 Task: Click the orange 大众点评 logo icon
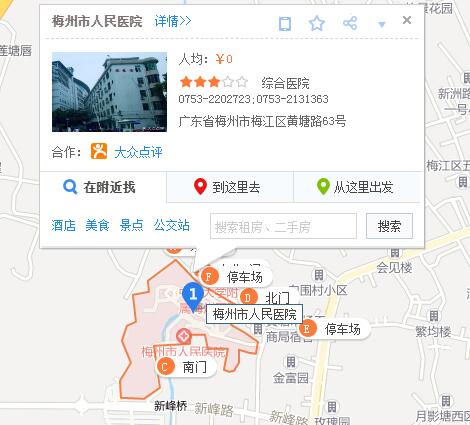tap(99, 151)
